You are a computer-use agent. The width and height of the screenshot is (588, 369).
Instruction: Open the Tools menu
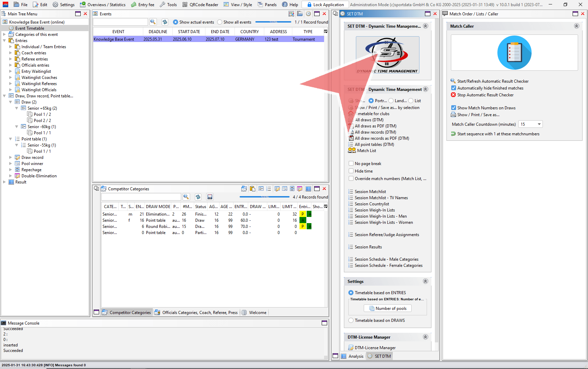tap(168, 4)
